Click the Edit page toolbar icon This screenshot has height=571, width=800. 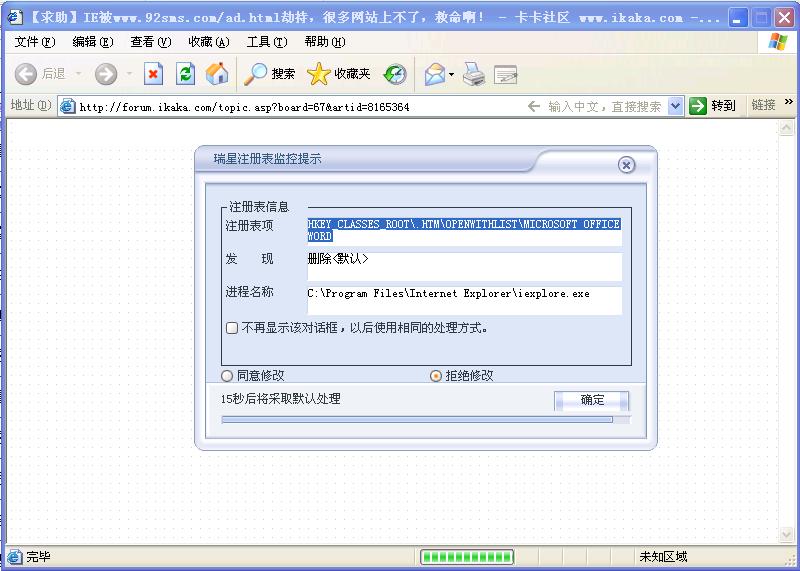[506, 75]
